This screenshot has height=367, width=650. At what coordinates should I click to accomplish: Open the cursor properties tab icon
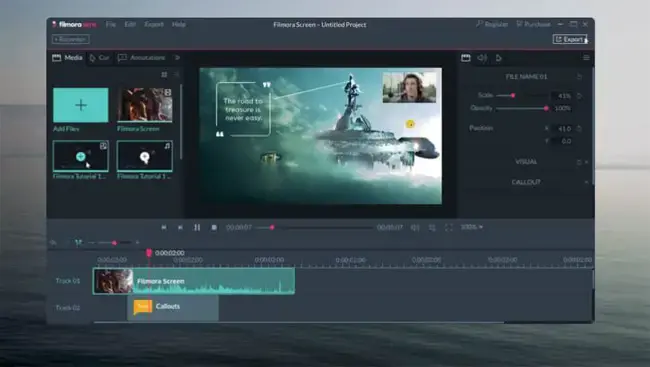499,58
